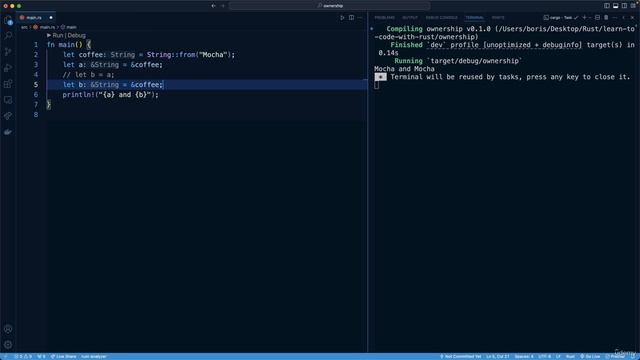The width and height of the screenshot is (640, 360).
Task: Click 'Mocha and Mocha' terminal output
Action: tap(404, 69)
